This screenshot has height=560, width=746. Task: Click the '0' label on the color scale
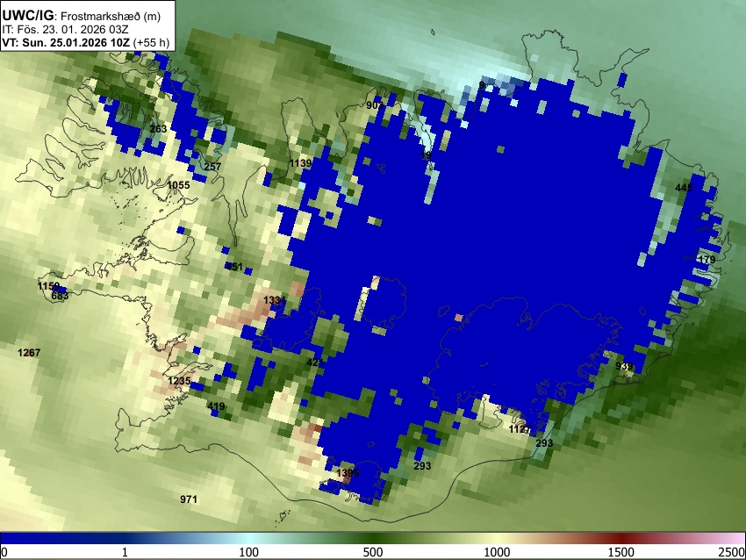point(4,552)
